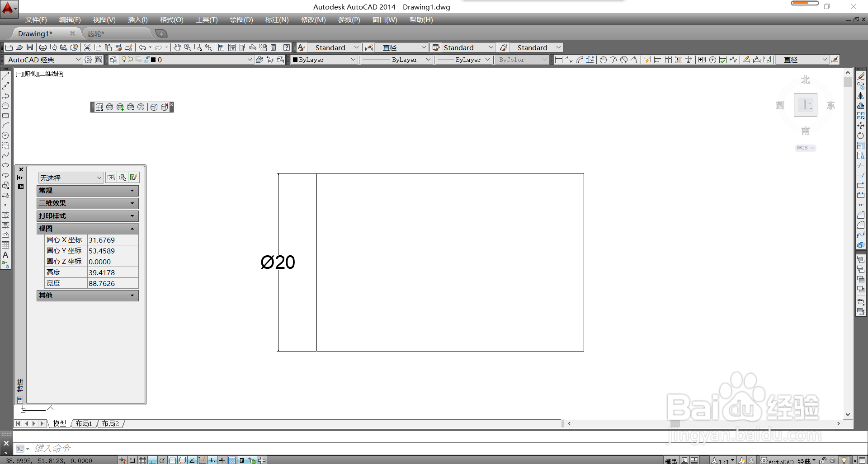The height and width of the screenshot is (464, 868).
Task: Select the Rectangle draw tool
Action: tap(5, 116)
